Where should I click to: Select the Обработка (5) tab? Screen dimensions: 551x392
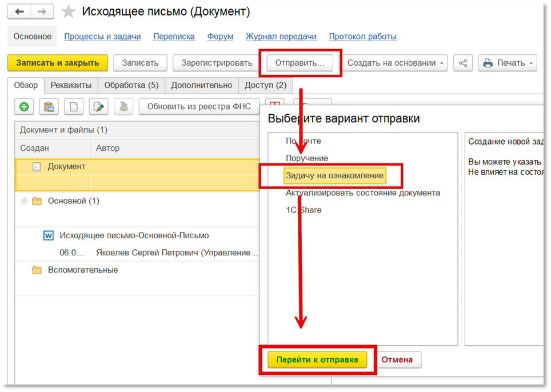click(131, 85)
